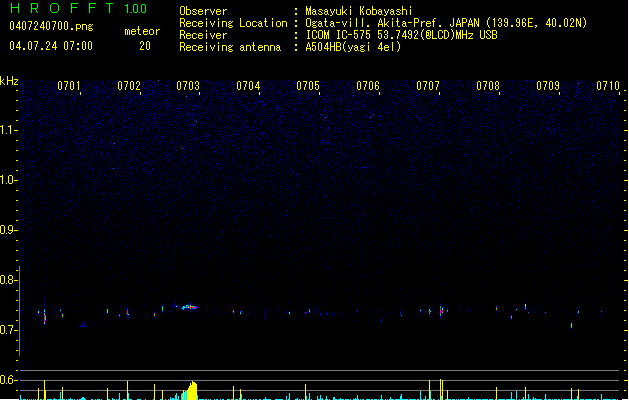This screenshot has width=629, height=400.
Task: Click the 'meteor' label
Action: click(x=142, y=31)
